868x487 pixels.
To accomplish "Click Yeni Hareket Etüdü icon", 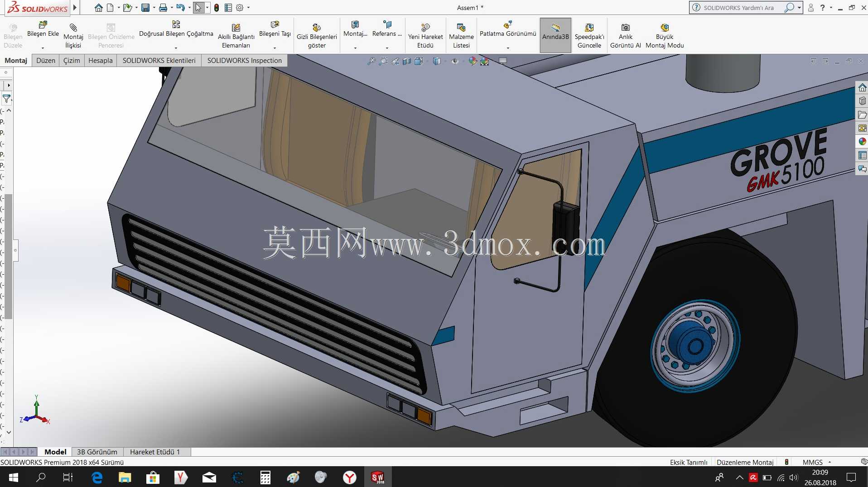I will (x=425, y=28).
